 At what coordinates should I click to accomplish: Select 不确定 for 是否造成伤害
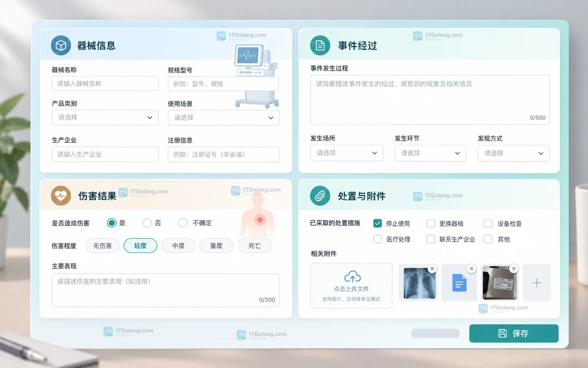(183, 223)
